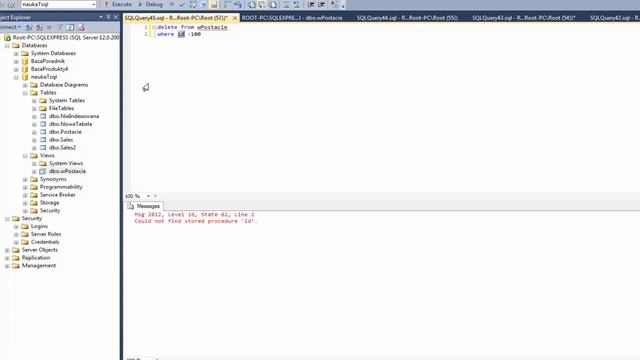Start the Debug button in toolbar
640x360 pixels.
tap(150, 4)
